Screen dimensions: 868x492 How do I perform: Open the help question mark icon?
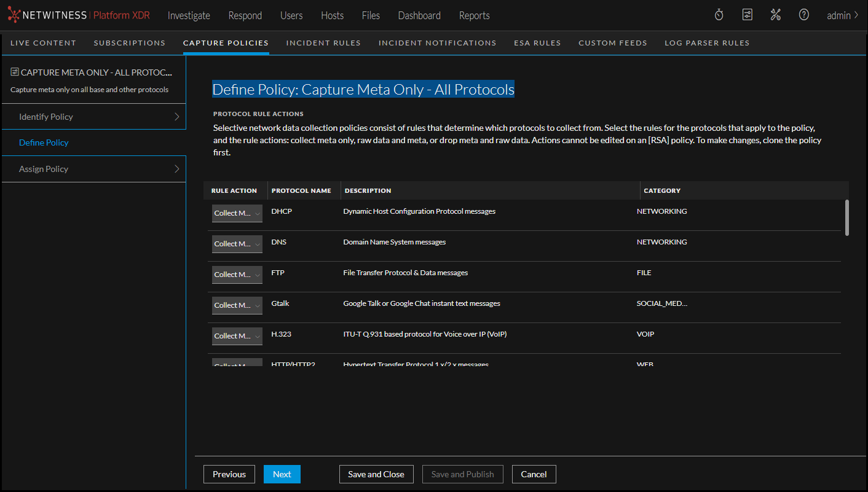pos(803,14)
